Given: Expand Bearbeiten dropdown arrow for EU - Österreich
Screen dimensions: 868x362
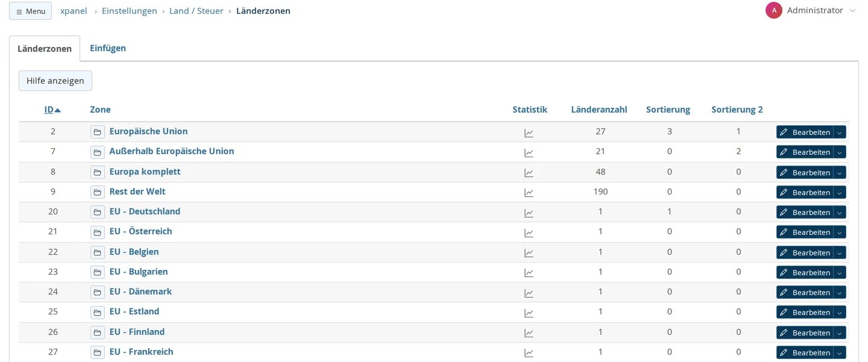Looking at the screenshot, I should pyautogui.click(x=840, y=232).
